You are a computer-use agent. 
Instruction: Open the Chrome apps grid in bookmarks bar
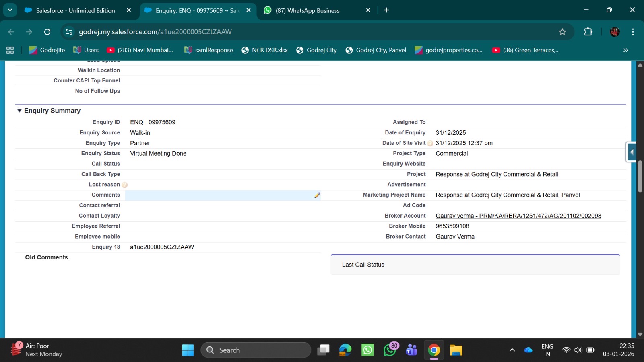pos(10,50)
